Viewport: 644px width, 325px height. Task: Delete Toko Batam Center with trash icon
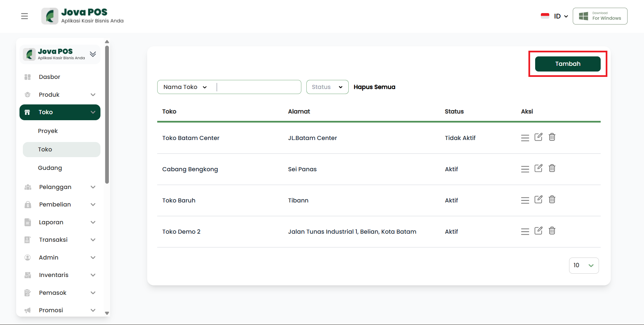point(552,137)
